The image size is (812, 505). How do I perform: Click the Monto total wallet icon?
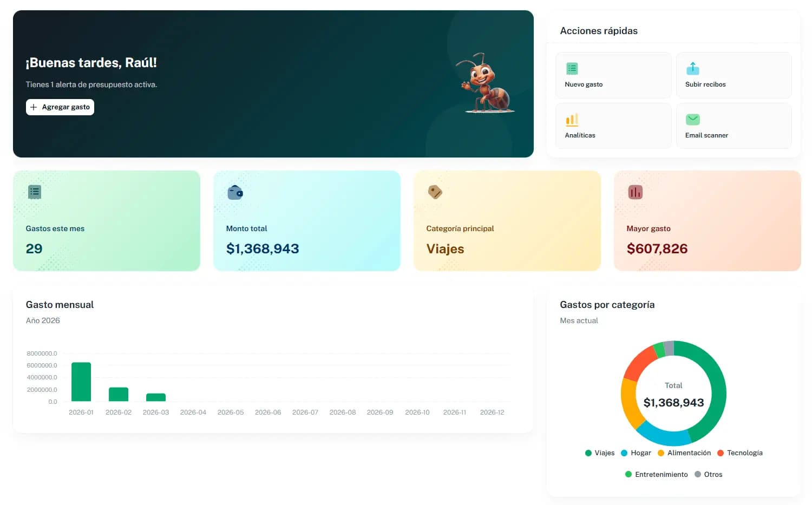[234, 192]
